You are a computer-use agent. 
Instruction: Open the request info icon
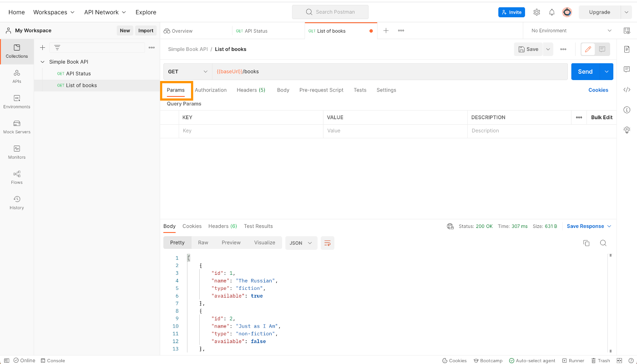[627, 110]
